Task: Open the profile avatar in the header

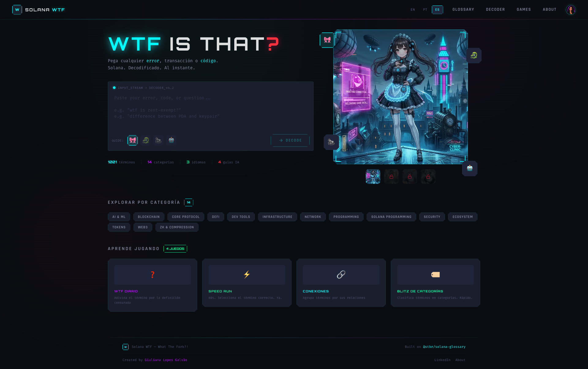Action: pyautogui.click(x=571, y=10)
